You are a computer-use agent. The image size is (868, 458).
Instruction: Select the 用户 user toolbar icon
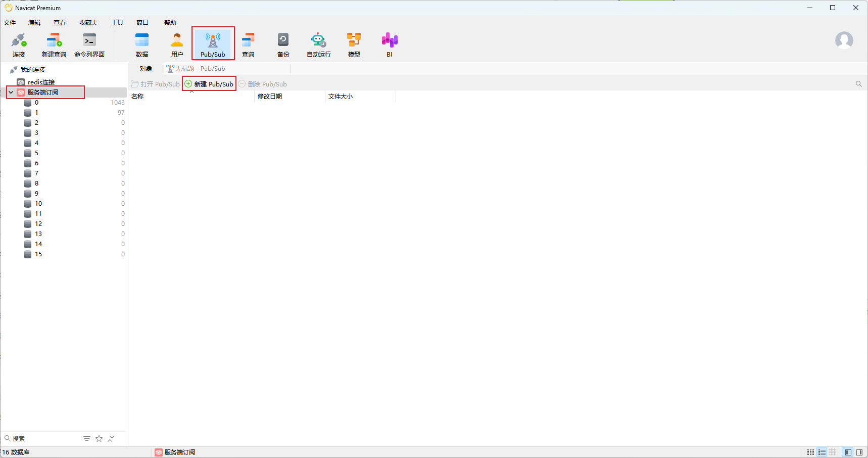177,45
